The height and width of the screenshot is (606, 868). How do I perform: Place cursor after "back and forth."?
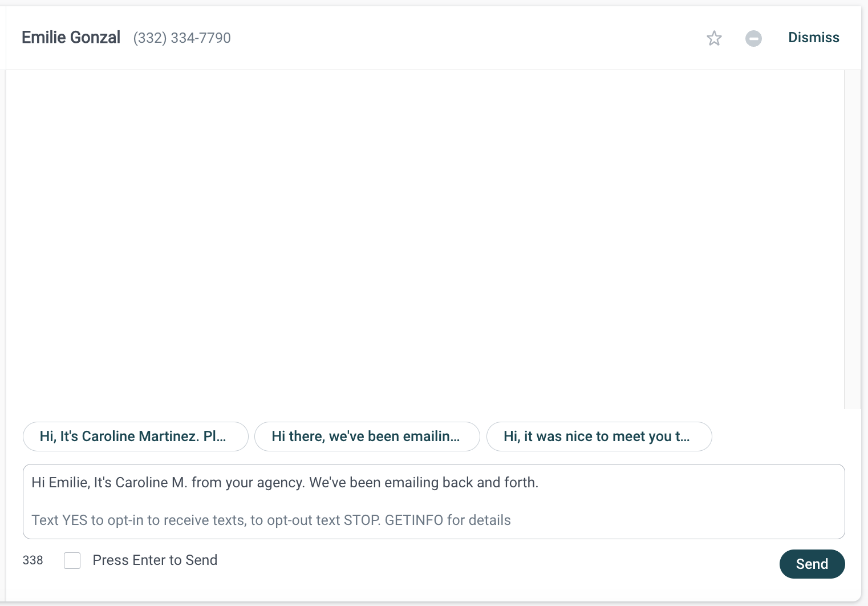pos(540,483)
